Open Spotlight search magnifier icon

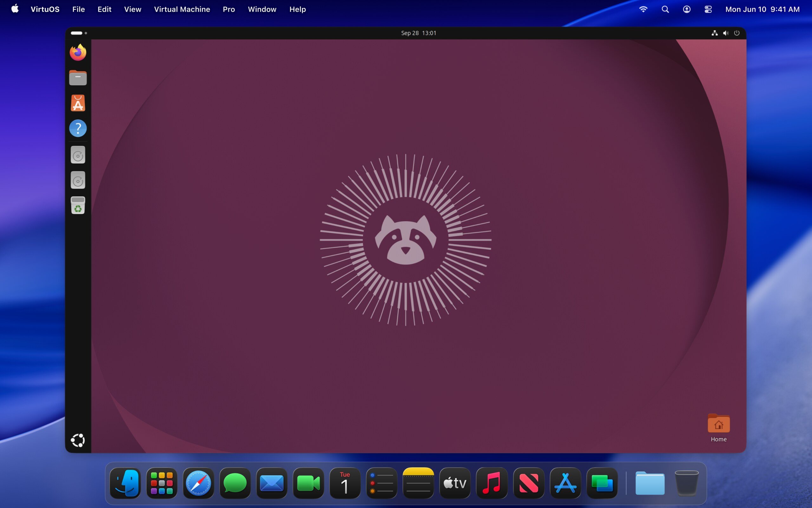click(665, 10)
